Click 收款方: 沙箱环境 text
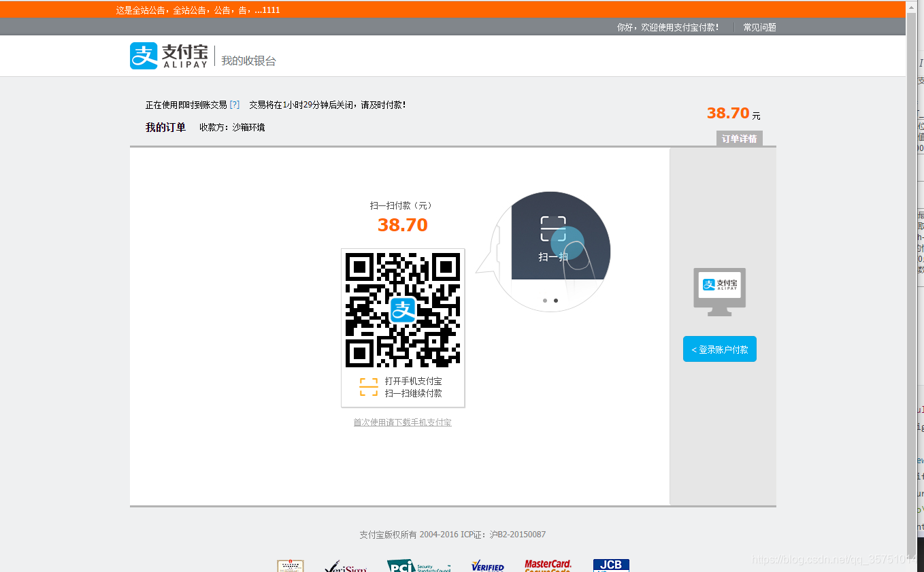 tap(232, 127)
